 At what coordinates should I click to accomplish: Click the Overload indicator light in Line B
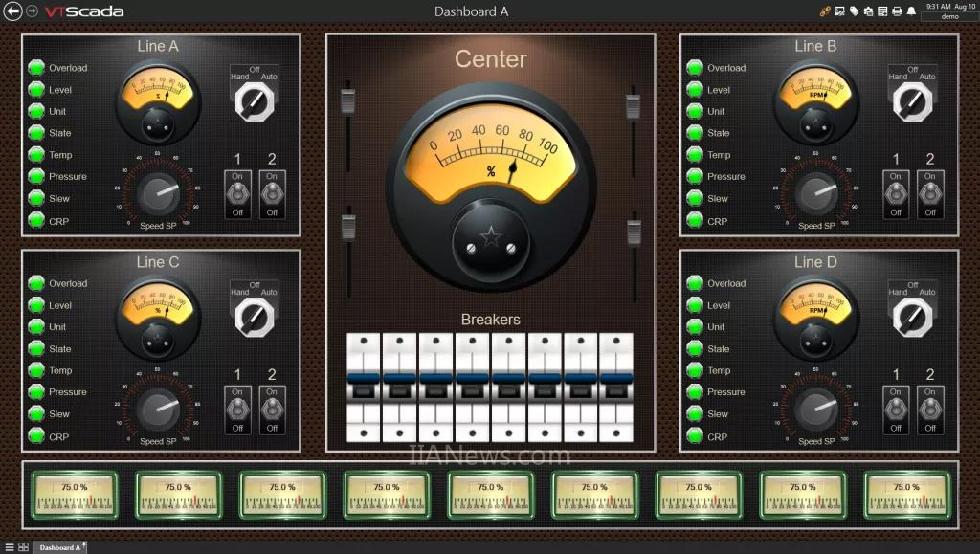(694, 68)
